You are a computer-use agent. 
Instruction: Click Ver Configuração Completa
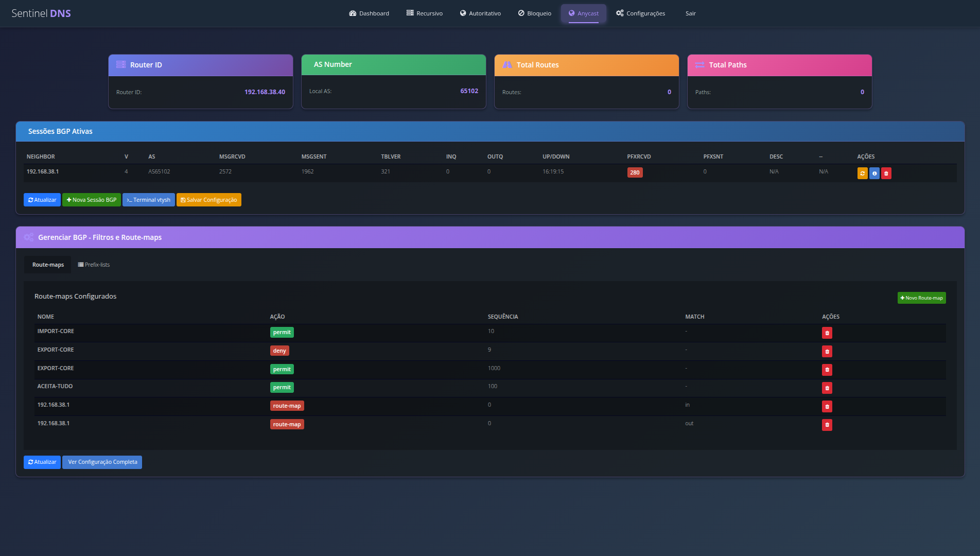coord(102,462)
